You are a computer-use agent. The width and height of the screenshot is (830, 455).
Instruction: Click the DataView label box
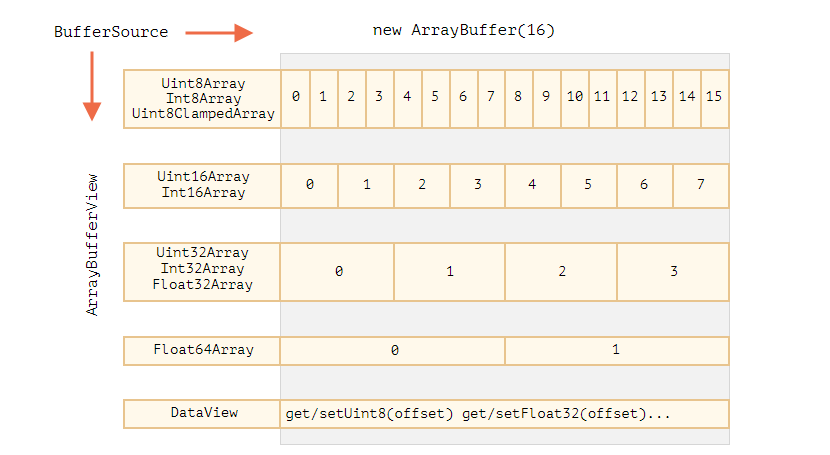[x=203, y=413]
